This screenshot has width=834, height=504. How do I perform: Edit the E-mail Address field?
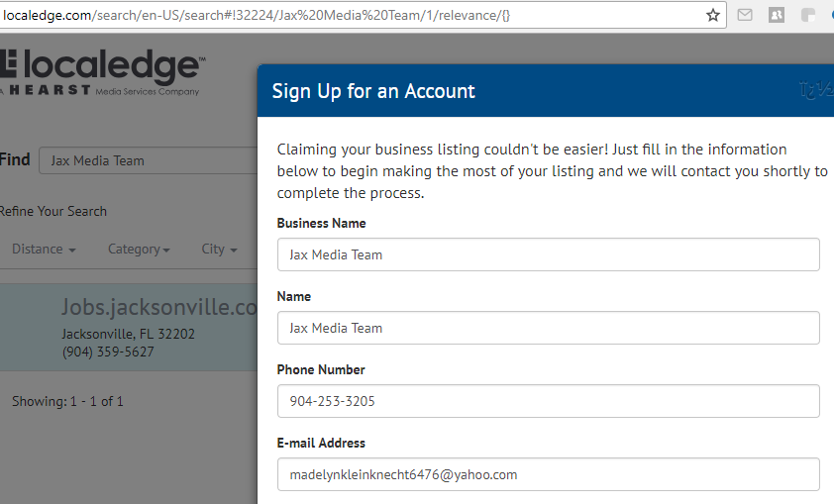(x=548, y=474)
